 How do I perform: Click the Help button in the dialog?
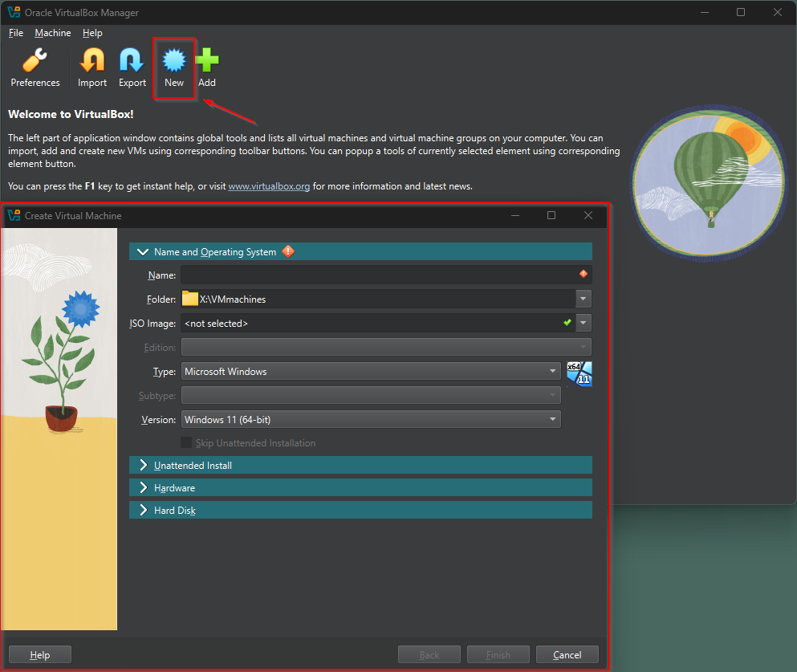click(39, 654)
